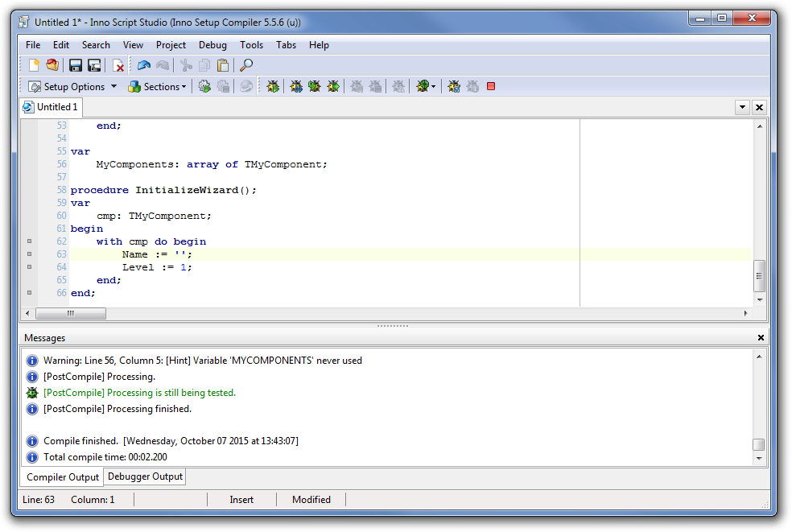Toggle breakpoint marker on line 66
Viewport: 792px width, 532px height.
(x=30, y=293)
